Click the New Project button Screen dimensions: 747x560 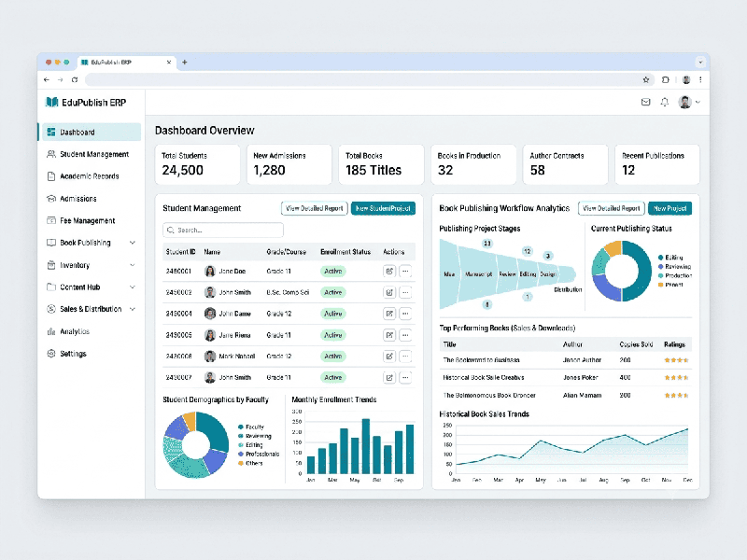point(669,208)
